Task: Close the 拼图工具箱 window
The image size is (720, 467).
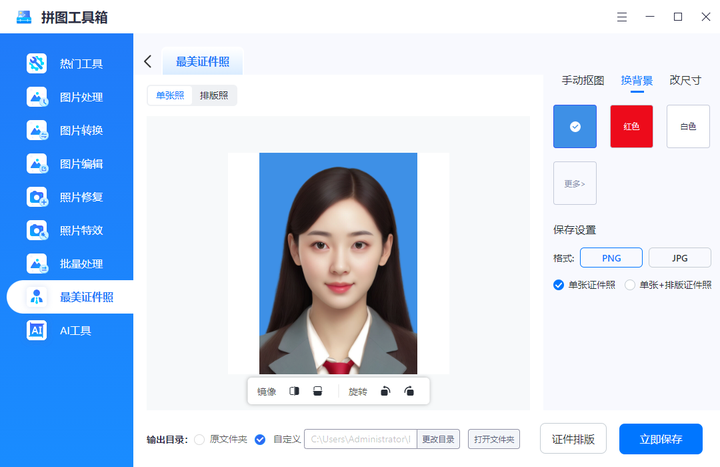Action: click(x=706, y=17)
